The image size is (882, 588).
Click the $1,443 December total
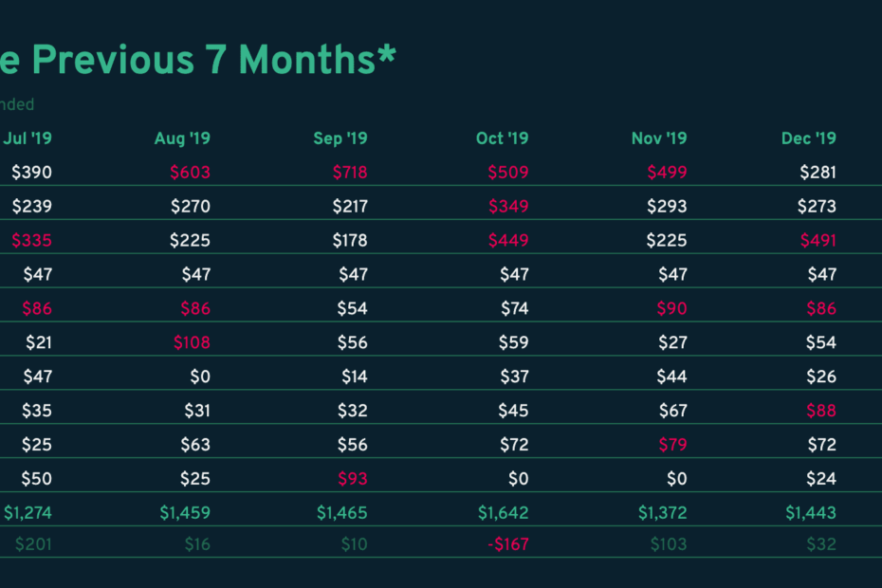point(811,512)
